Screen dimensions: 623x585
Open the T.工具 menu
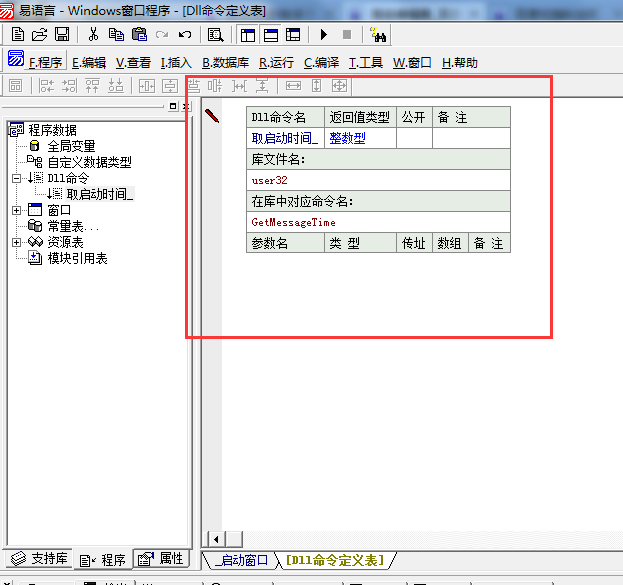(x=366, y=62)
